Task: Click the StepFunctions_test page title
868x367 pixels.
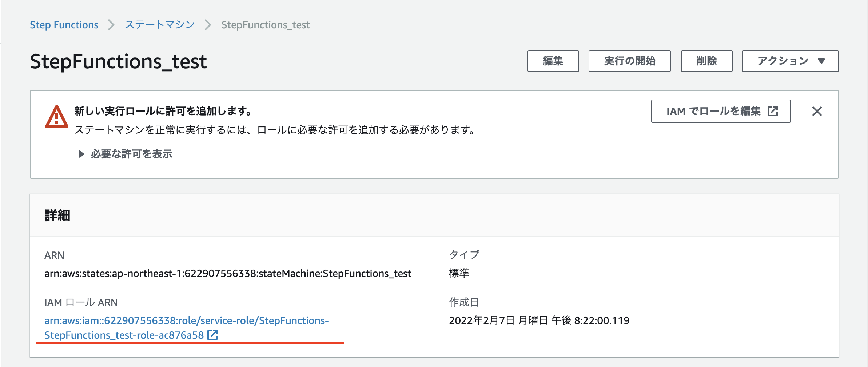Action: pyautogui.click(x=118, y=61)
